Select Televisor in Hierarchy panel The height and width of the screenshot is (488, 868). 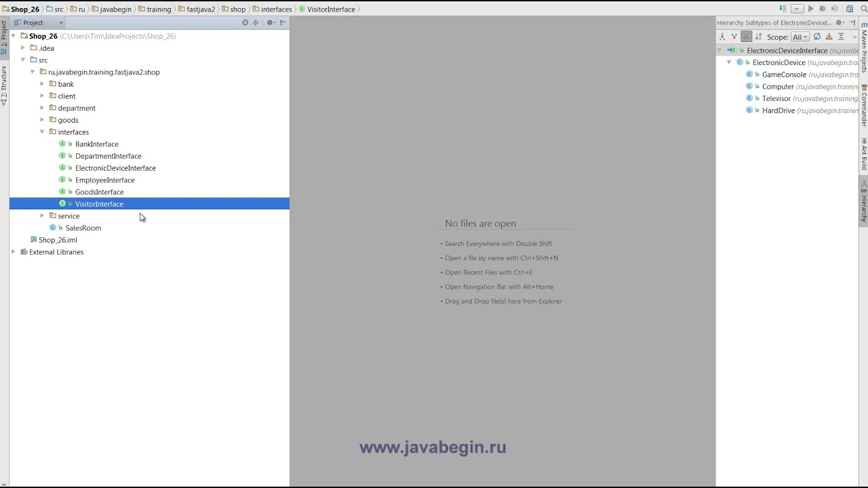point(776,98)
